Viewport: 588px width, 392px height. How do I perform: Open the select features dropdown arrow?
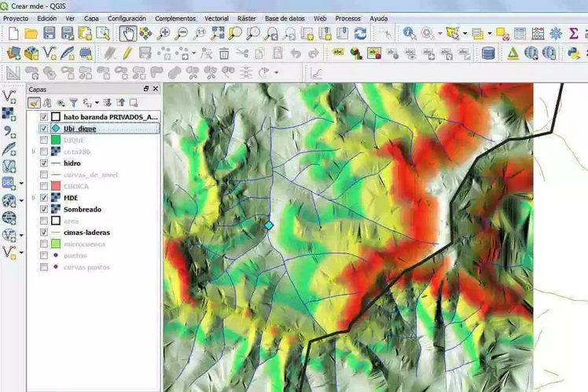click(x=465, y=33)
